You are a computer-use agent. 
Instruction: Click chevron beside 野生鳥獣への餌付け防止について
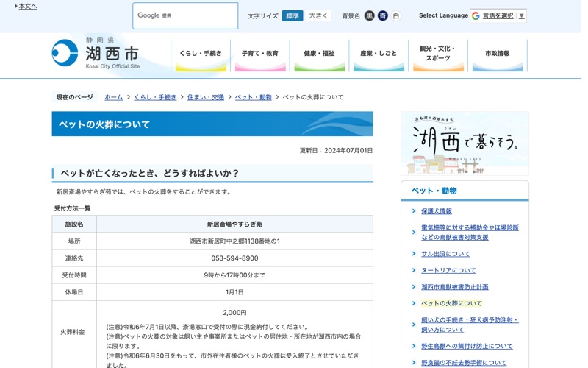pyautogui.click(x=414, y=346)
